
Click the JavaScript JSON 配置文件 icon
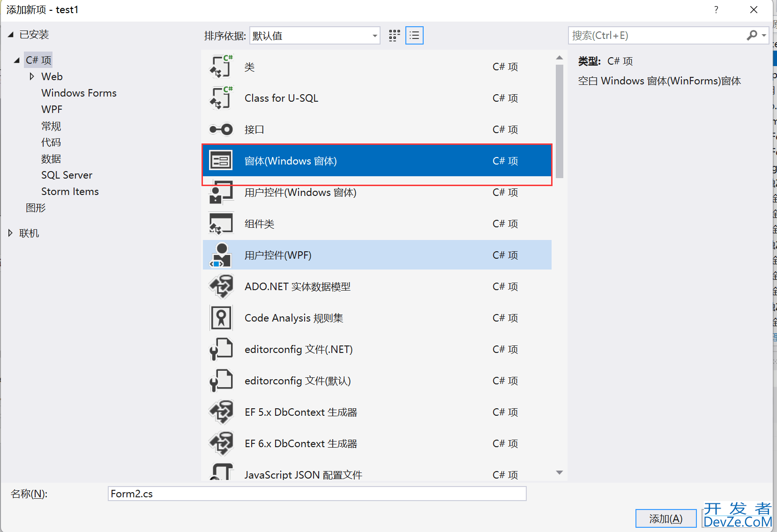click(221, 472)
